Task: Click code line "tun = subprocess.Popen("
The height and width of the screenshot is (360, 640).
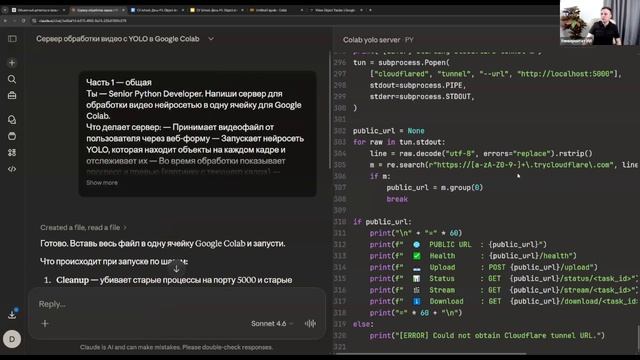Action: click(x=401, y=62)
